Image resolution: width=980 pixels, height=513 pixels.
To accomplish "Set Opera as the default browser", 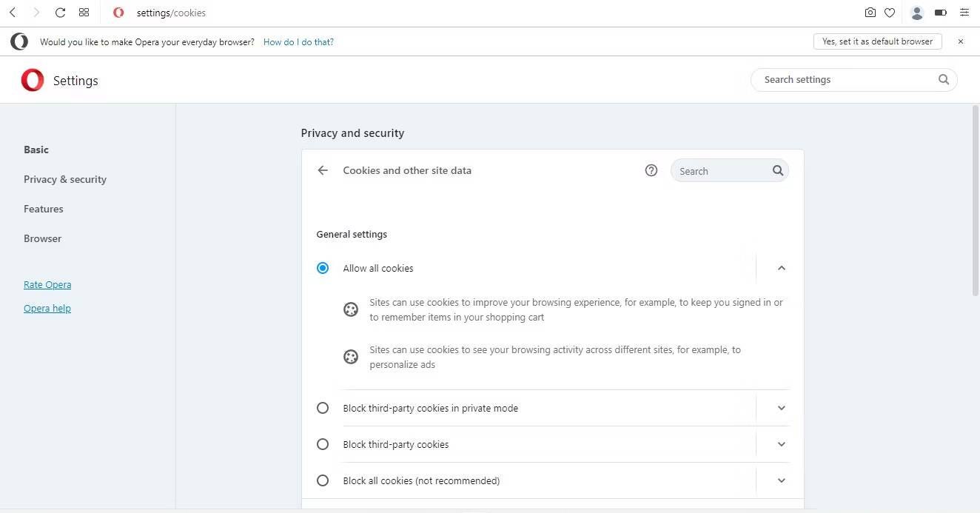I will [878, 41].
